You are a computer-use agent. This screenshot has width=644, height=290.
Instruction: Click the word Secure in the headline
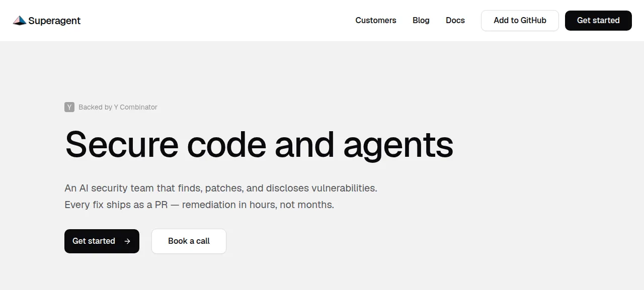122,144
